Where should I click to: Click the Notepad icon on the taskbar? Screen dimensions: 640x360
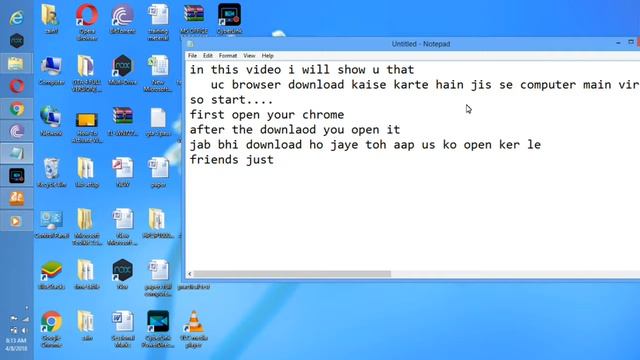[x=17, y=153]
